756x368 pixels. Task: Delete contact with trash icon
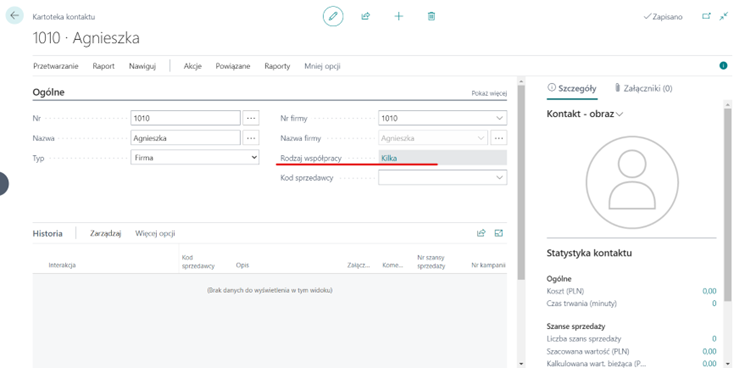coord(431,16)
